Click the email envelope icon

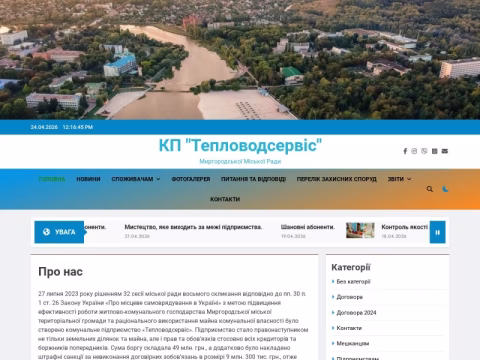click(x=445, y=151)
